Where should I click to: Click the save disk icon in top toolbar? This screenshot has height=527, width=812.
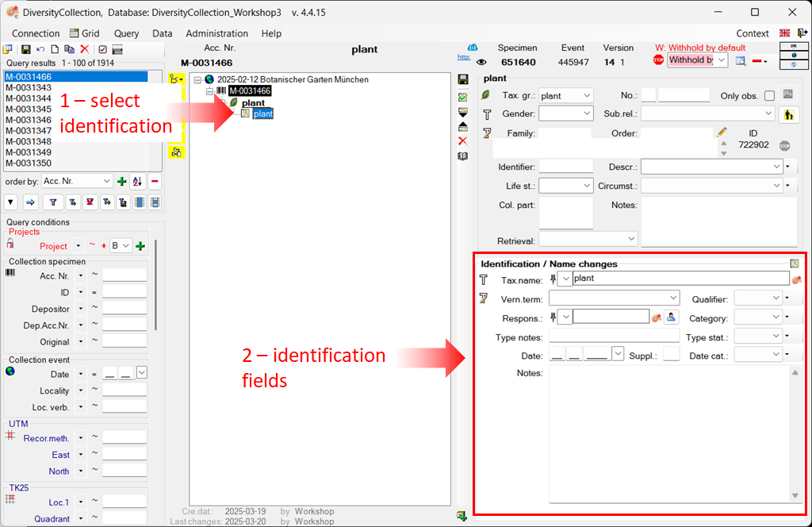coord(26,49)
